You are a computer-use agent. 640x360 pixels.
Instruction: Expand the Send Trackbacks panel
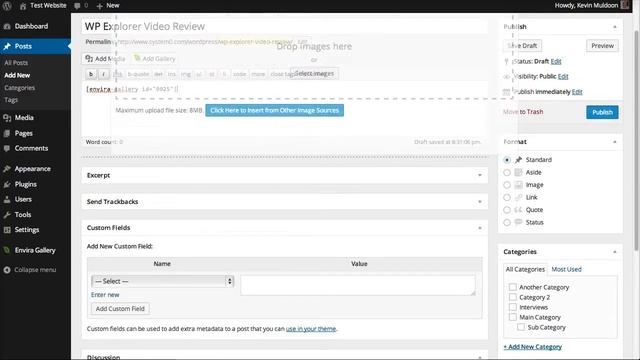click(480, 202)
